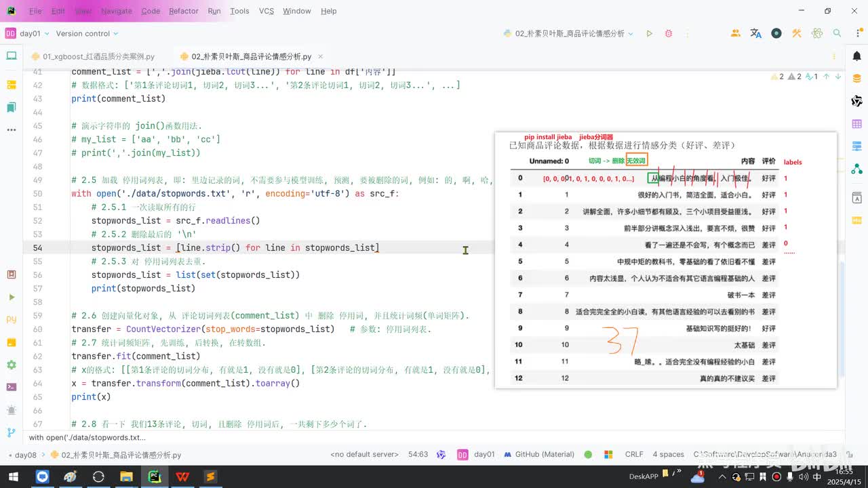Viewport: 868px width, 488px height.
Task: Click the Unnamed: 0 header in the image
Action: point(549,161)
